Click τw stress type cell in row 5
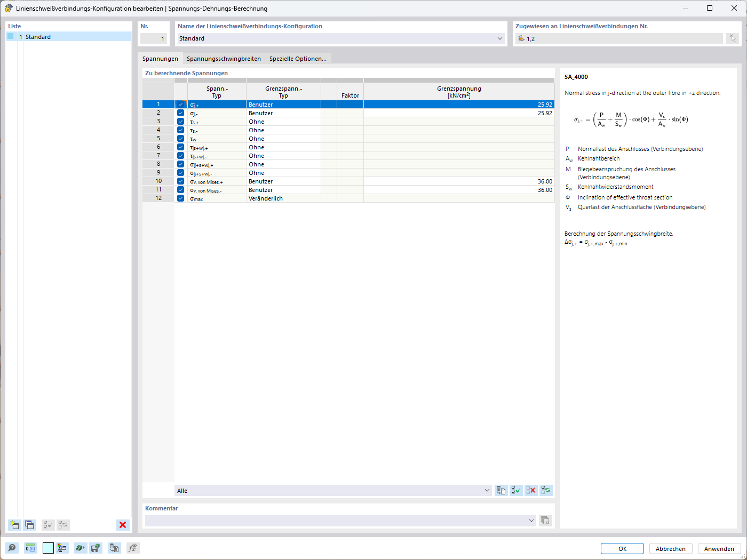The width and height of the screenshot is (747, 560). coord(217,139)
